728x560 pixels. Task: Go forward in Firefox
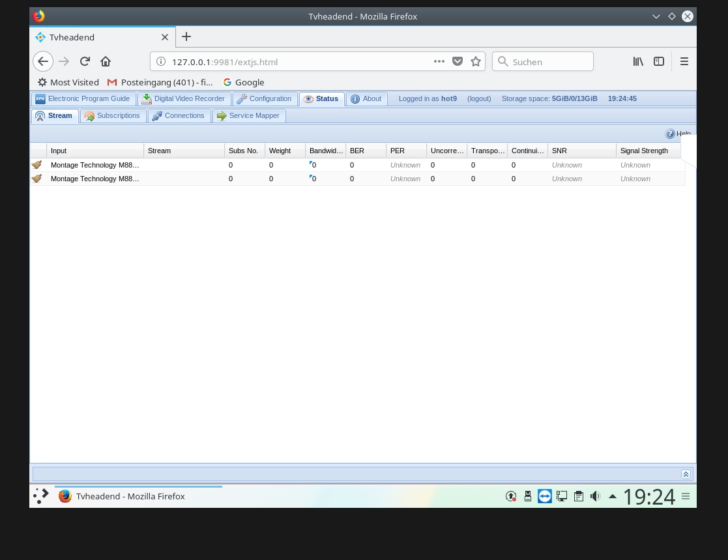[x=64, y=61]
